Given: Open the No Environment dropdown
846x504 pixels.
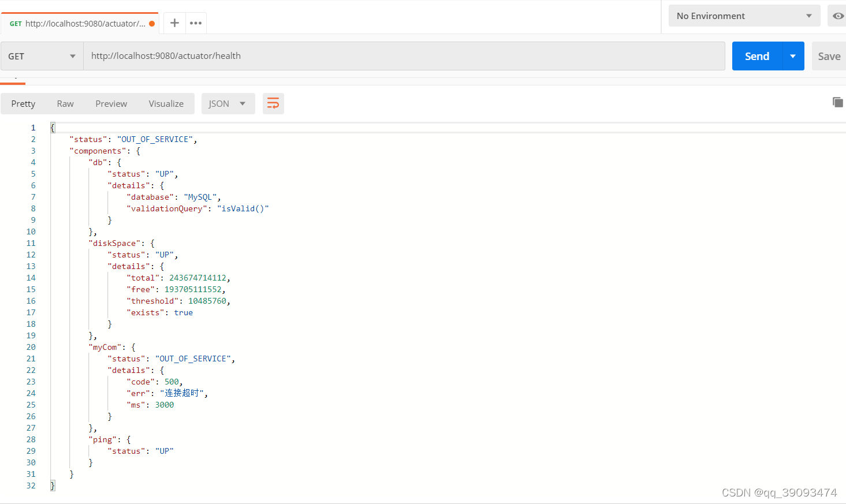Looking at the screenshot, I should pyautogui.click(x=744, y=16).
